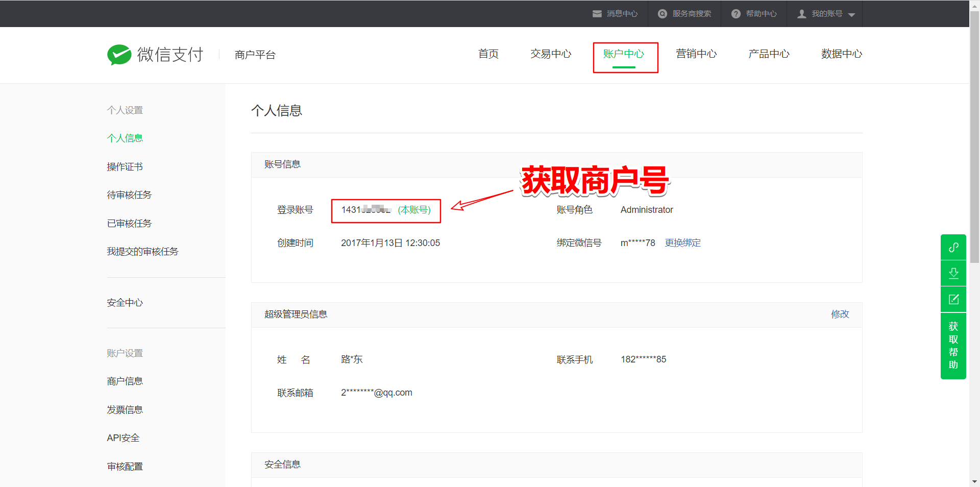Open the message center envelope icon
Viewport: 980px width, 487px height.
pyautogui.click(x=597, y=14)
